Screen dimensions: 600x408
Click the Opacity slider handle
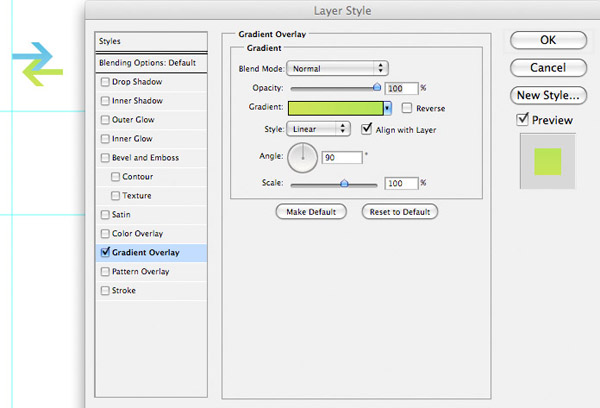pyautogui.click(x=377, y=87)
